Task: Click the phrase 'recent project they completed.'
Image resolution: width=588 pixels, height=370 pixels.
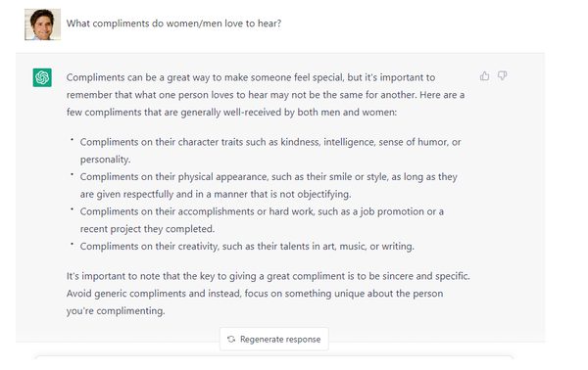Action: point(147,229)
